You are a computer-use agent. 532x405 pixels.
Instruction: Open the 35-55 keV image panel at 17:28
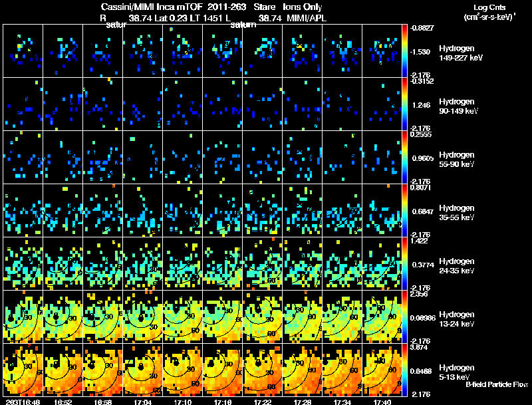(x=303, y=210)
